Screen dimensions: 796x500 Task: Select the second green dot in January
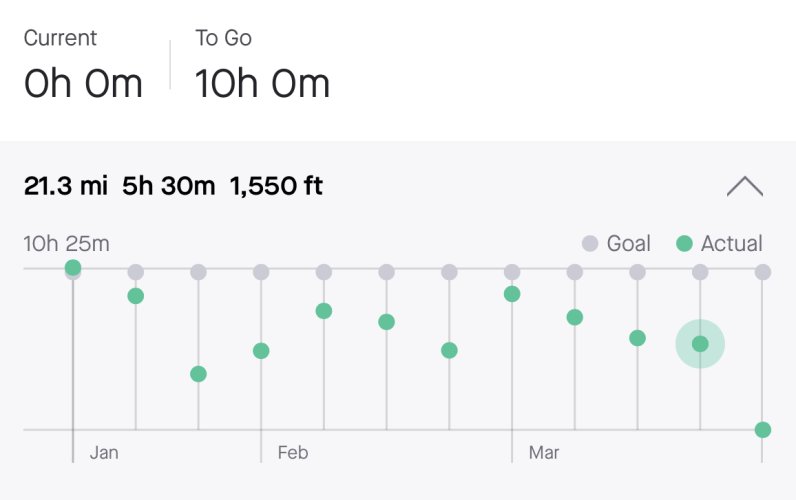tap(136, 295)
